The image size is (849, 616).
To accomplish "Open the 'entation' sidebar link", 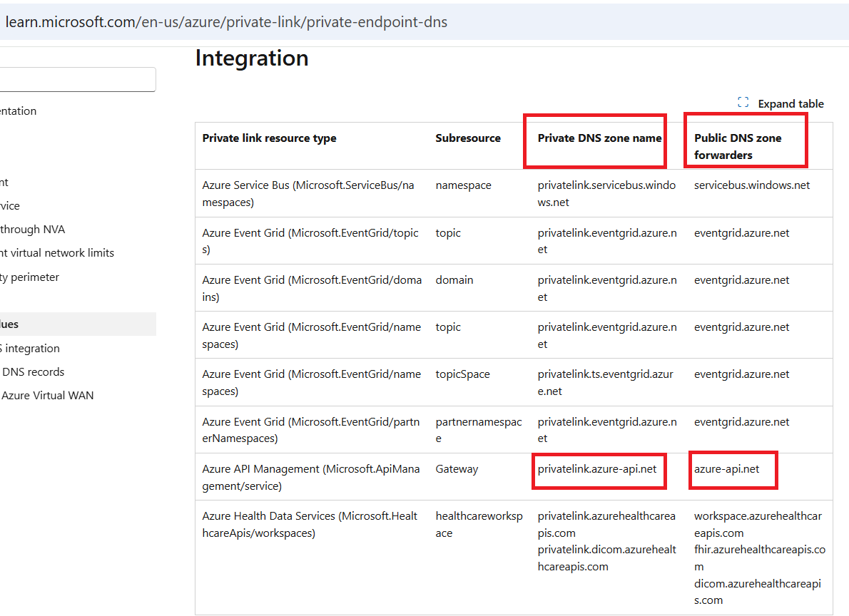I will click(18, 111).
